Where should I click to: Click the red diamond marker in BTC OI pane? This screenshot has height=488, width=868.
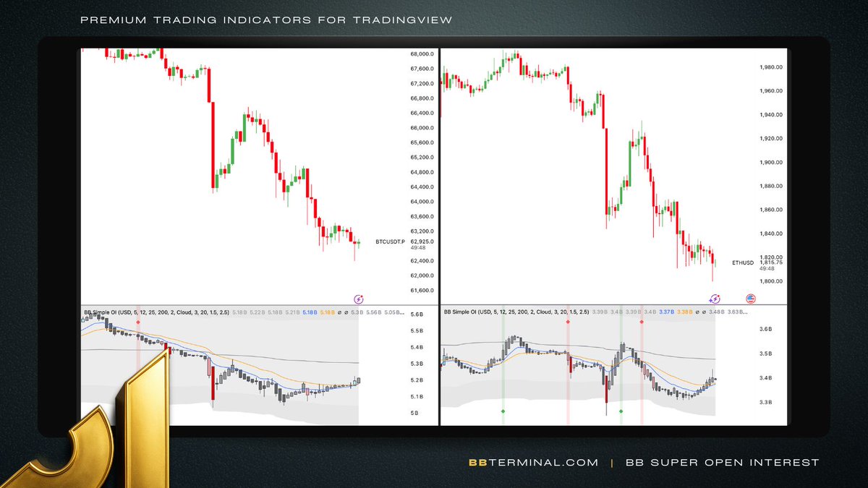(x=138, y=322)
